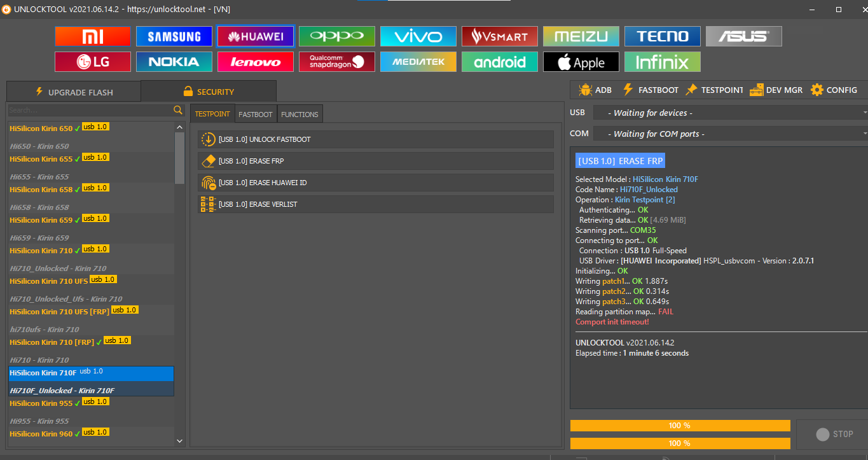Open the Qualcomm Snapdragon tile

pos(337,62)
